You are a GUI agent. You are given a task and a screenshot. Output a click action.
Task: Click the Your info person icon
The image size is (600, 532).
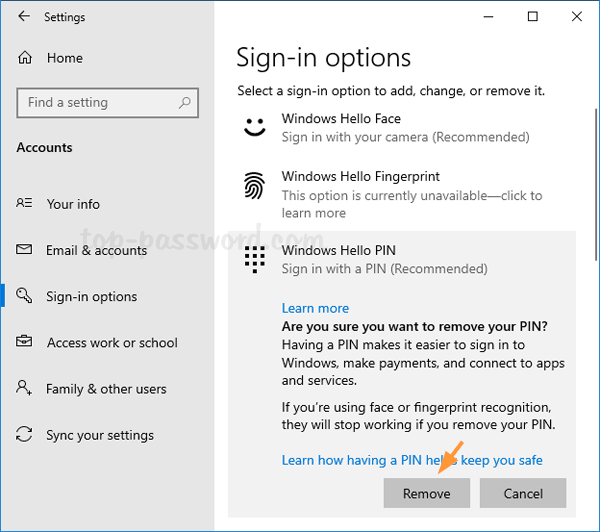[25, 203]
